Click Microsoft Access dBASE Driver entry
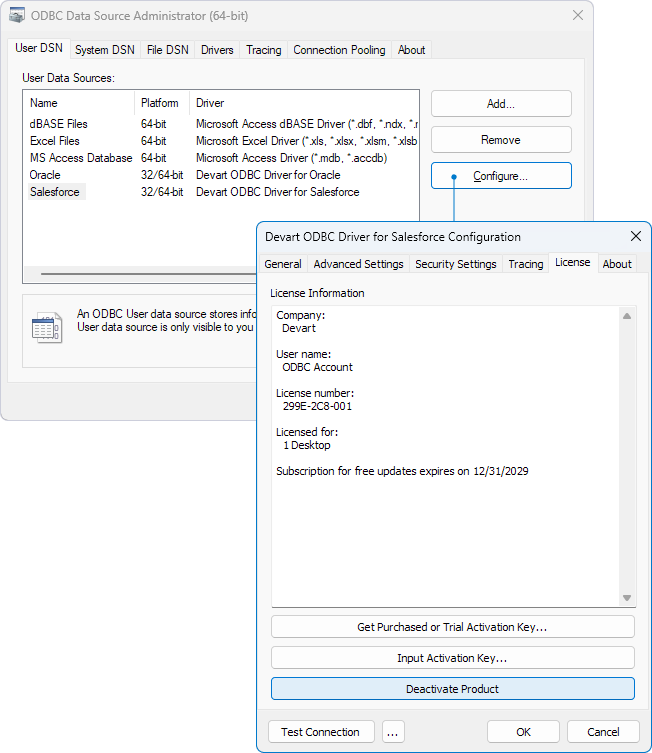652x753 pixels. (x=306, y=124)
